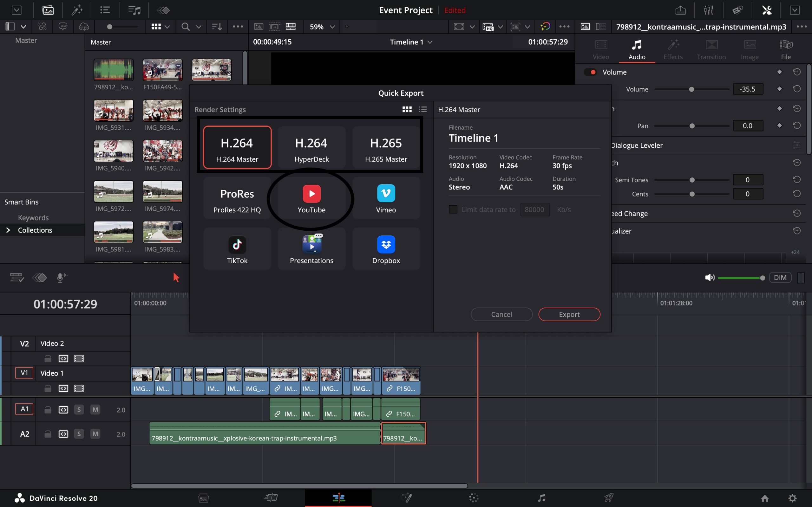Open the Fairlight page music note icon
The height and width of the screenshot is (507, 812).
(541, 498)
